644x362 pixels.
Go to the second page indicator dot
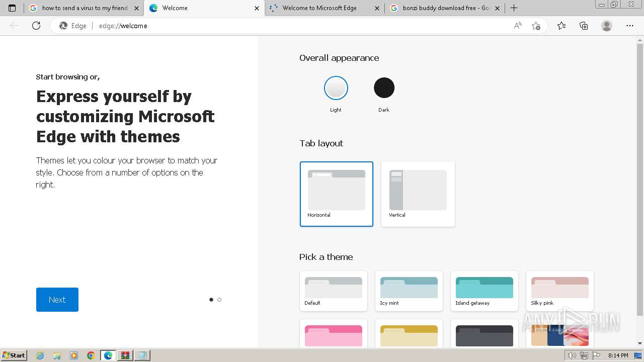pyautogui.click(x=219, y=300)
